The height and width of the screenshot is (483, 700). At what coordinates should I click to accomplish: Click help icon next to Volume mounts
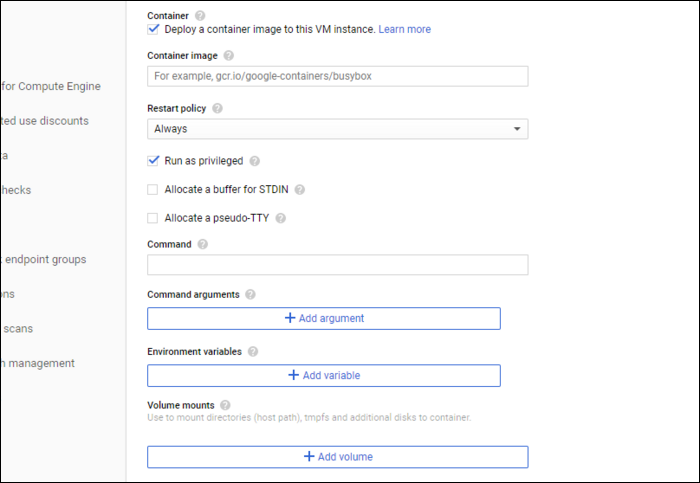[224, 405]
